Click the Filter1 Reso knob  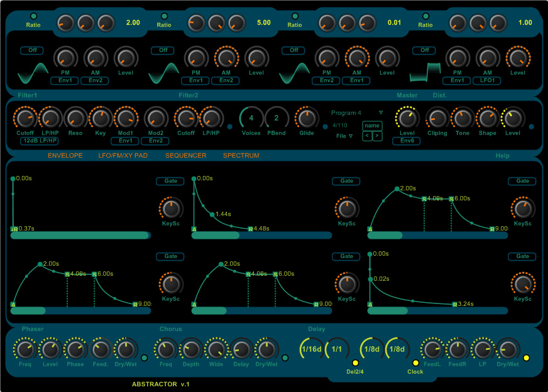coord(75,119)
